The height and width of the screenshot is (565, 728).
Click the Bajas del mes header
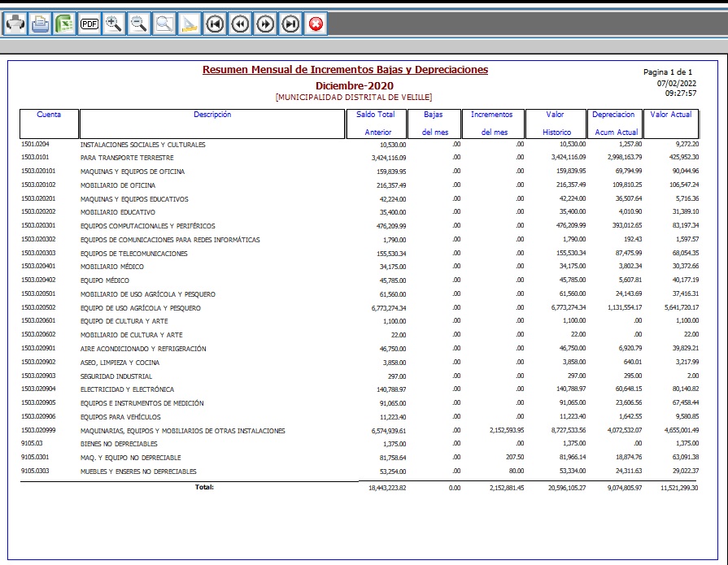[434, 124]
